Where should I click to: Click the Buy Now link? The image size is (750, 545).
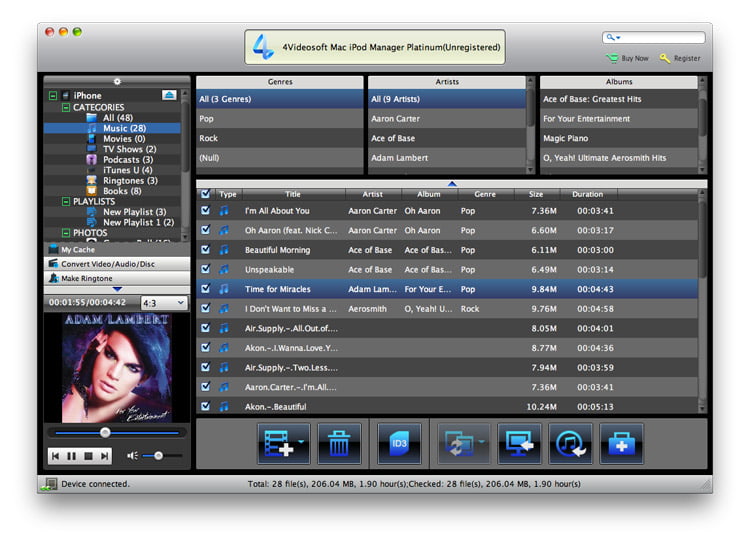pyautogui.click(x=635, y=58)
